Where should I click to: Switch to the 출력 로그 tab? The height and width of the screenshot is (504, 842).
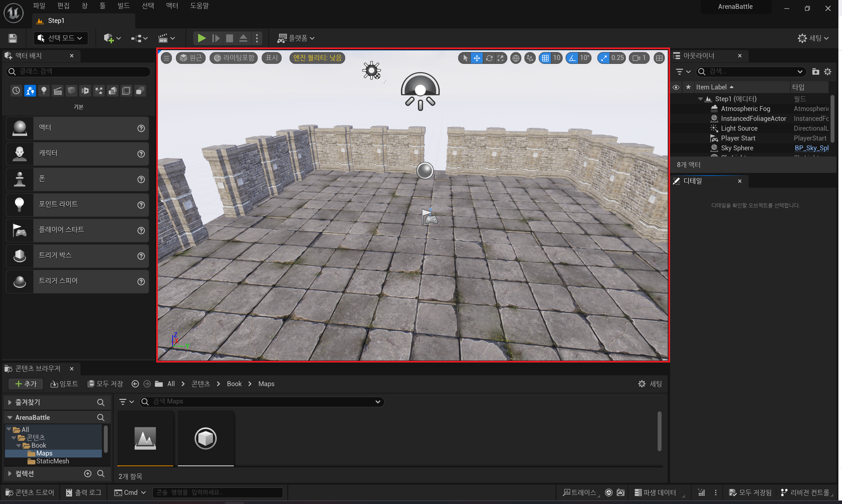click(x=84, y=493)
